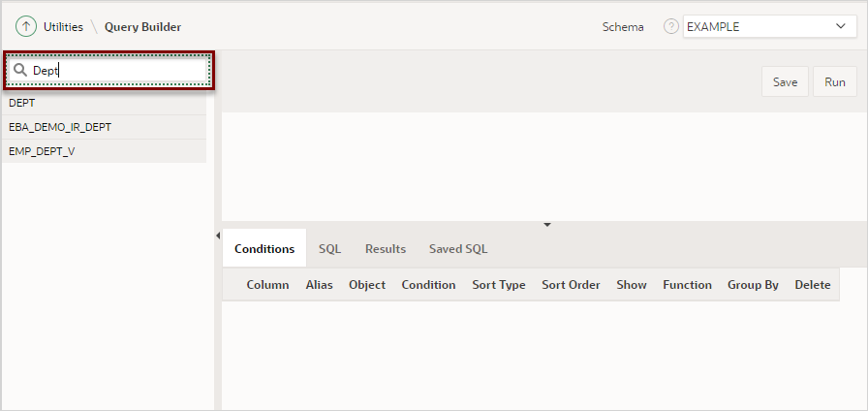Click the magnifier icon in search box
The image size is (868, 411).
point(20,70)
